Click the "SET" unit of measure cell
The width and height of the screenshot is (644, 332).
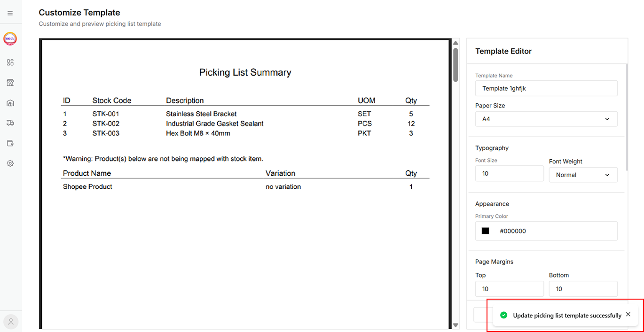click(x=364, y=114)
